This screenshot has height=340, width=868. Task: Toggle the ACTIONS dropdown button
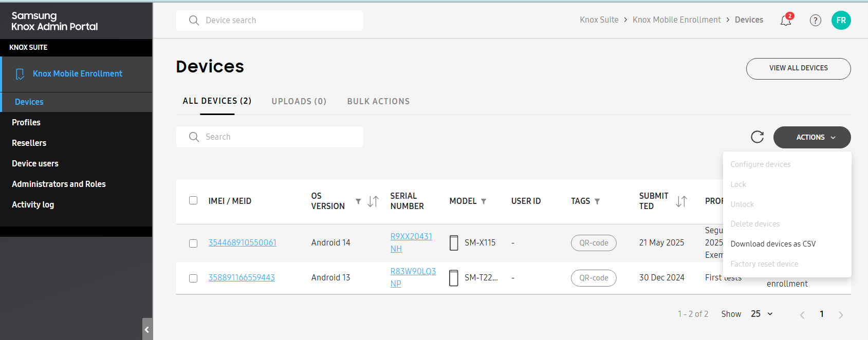pyautogui.click(x=812, y=137)
